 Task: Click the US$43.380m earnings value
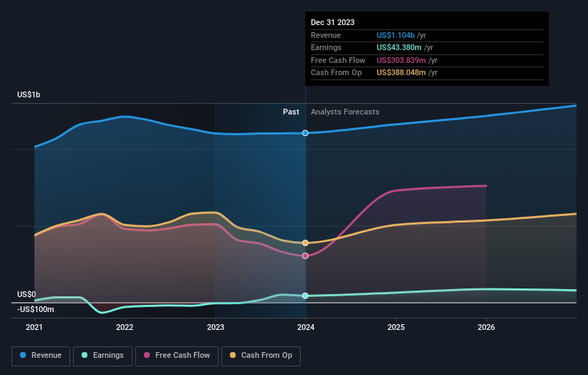click(x=399, y=47)
